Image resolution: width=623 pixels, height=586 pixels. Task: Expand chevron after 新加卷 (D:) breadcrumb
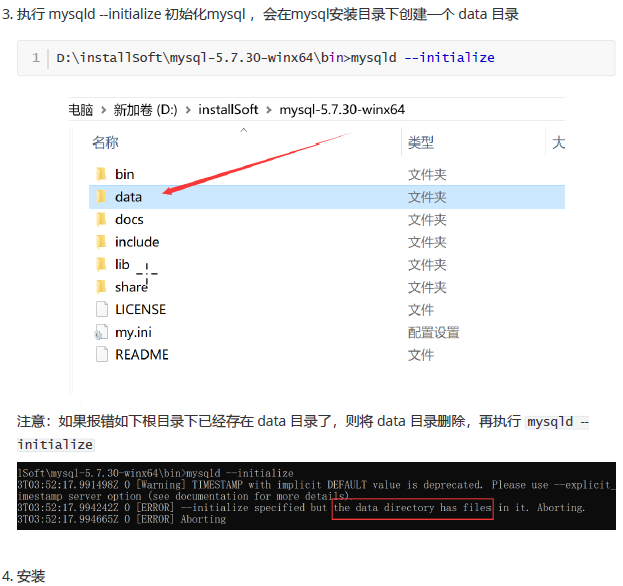tap(188, 110)
